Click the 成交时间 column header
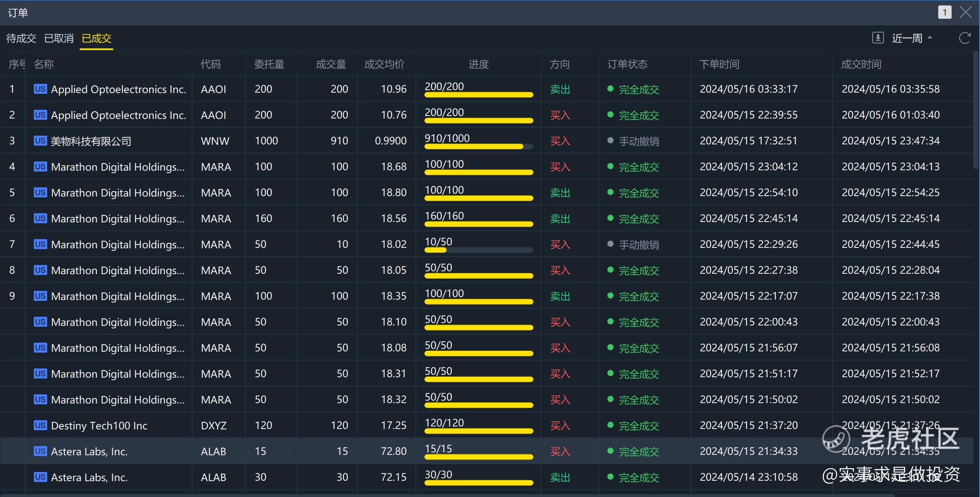 (861, 64)
